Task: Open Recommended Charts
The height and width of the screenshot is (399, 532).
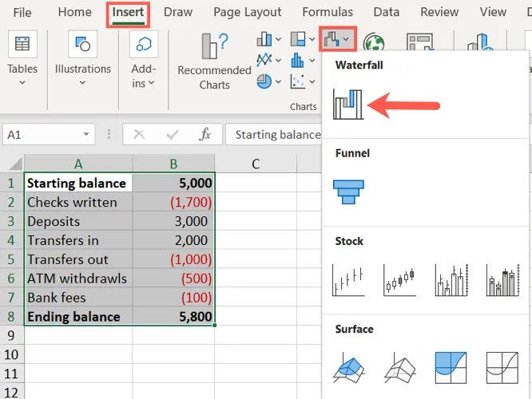Action: click(214, 61)
